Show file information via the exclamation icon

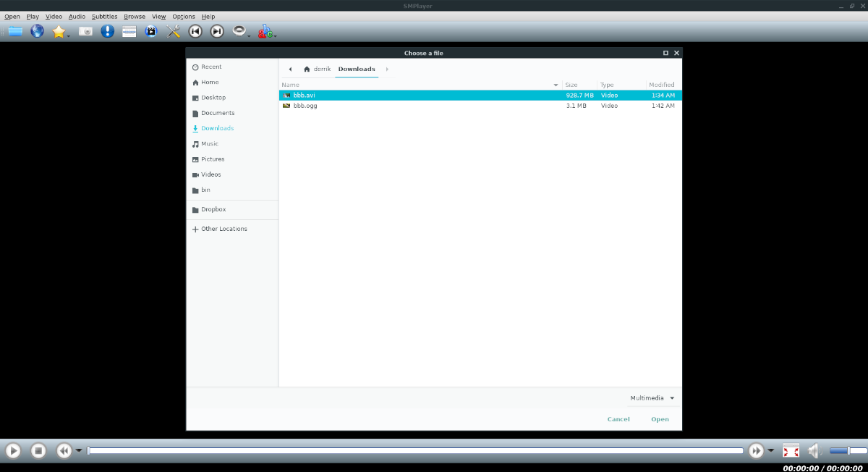(107, 31)
